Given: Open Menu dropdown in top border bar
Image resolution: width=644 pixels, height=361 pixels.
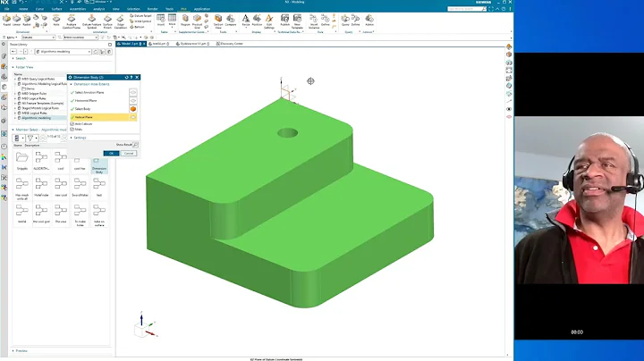Looking at the screenshot, I should pos(11,38).
